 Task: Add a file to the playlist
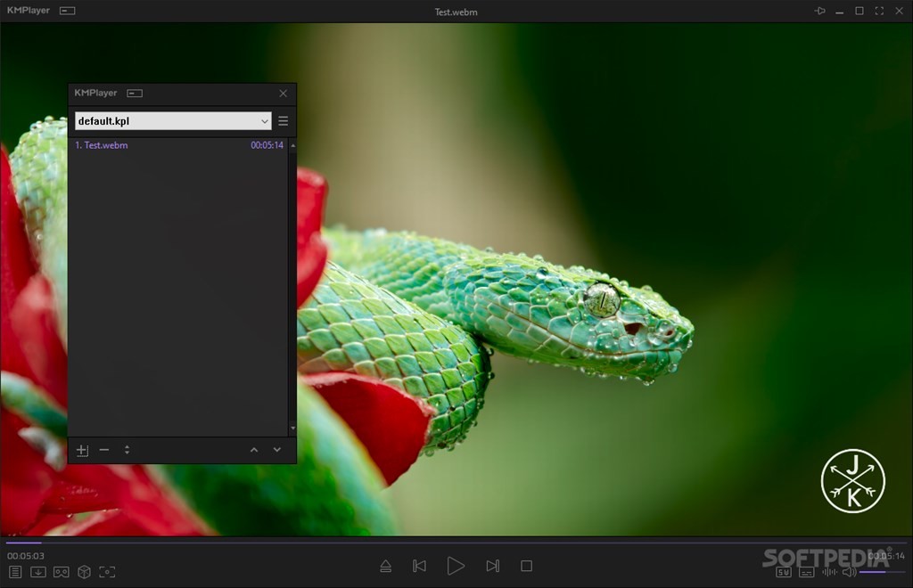82,450
